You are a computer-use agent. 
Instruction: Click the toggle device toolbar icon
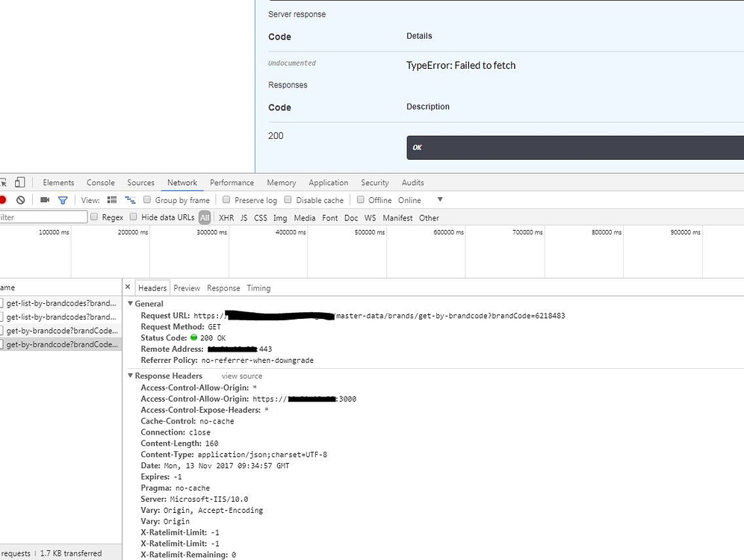point(19,182)
